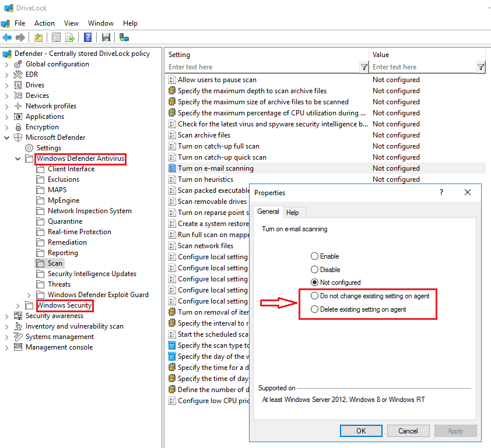Click the Management console icon
491x448 pixels.
(x=18, y=347)
